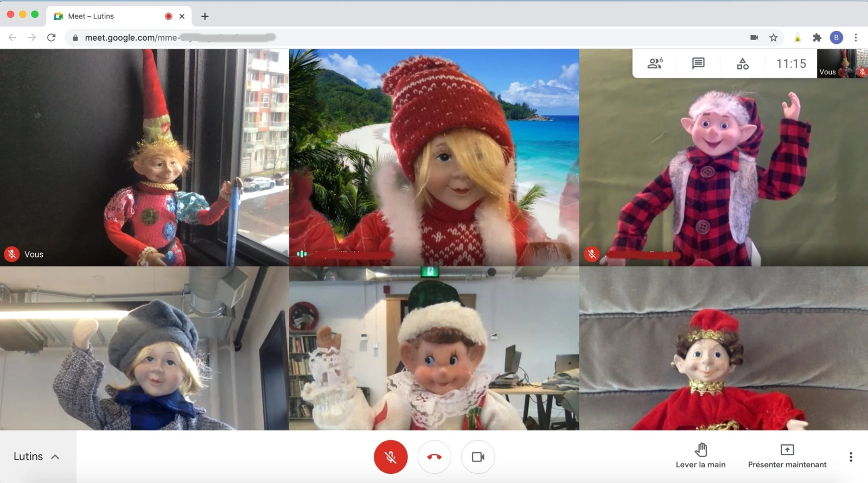Viewport: 868px width, 483px height.
Task: Click the red hang up call button
Action: [x=434, y=457]
